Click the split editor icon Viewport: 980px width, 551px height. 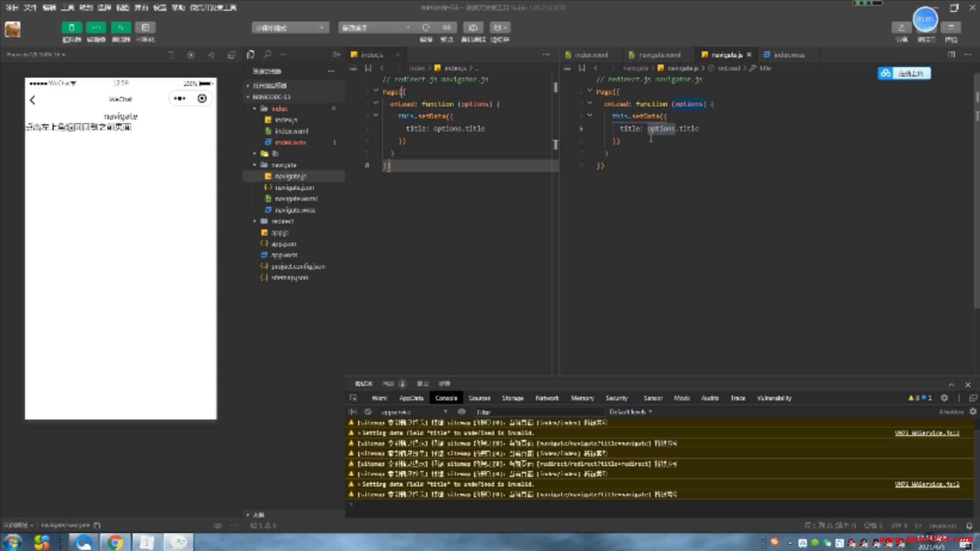[951, 54]
